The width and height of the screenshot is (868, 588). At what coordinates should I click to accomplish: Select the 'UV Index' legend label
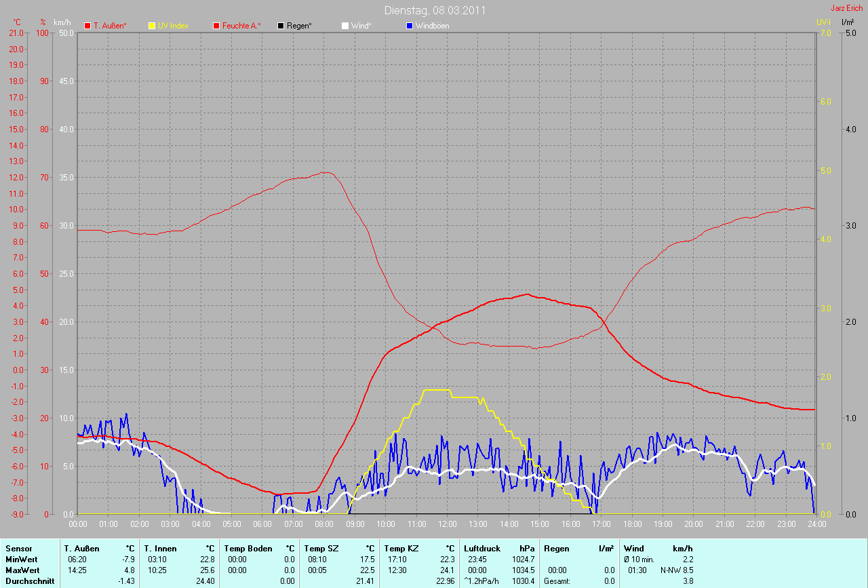(173, 26)
